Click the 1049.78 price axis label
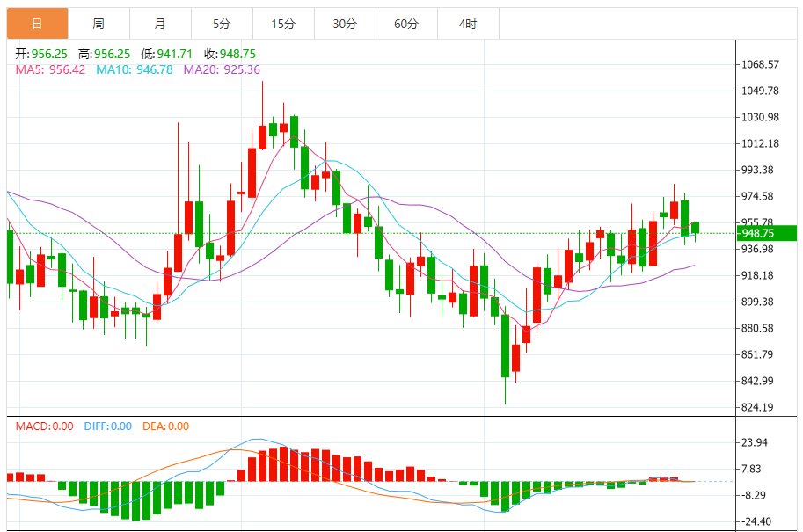This screenshot has width=803, height=532. pos(761,91)
